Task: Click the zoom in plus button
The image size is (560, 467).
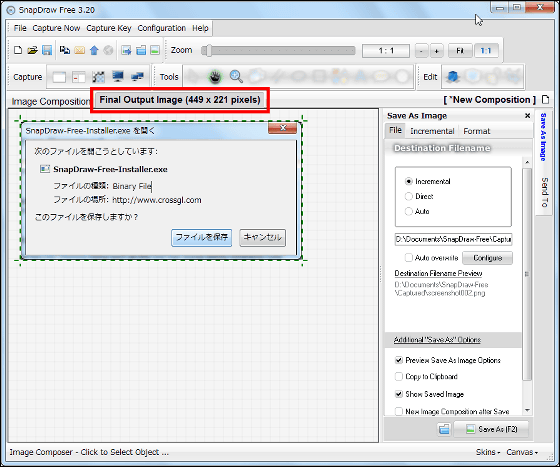Action: pos(436,51)
